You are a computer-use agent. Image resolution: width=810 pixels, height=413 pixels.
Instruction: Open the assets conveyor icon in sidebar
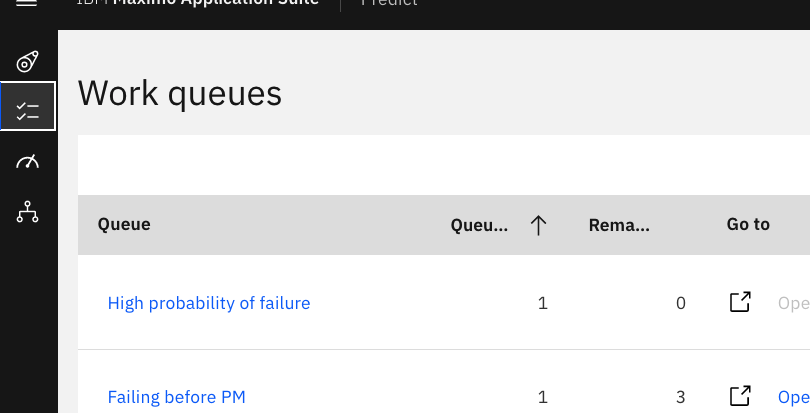(x=27, y=62)
